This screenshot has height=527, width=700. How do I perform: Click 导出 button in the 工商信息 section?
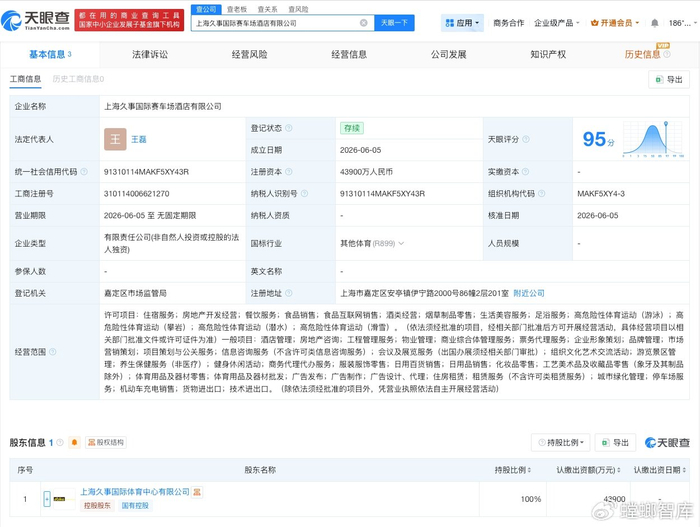tap(669, 79)
